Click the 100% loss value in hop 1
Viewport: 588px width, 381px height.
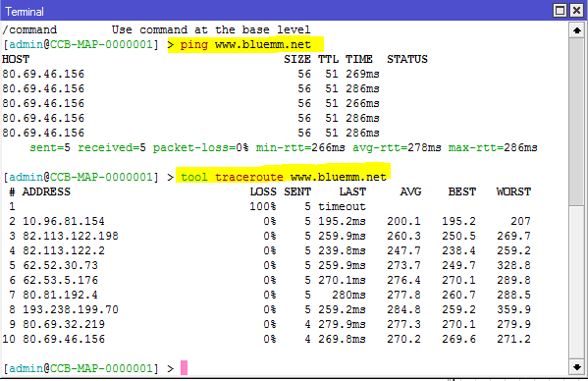point(263,206)
